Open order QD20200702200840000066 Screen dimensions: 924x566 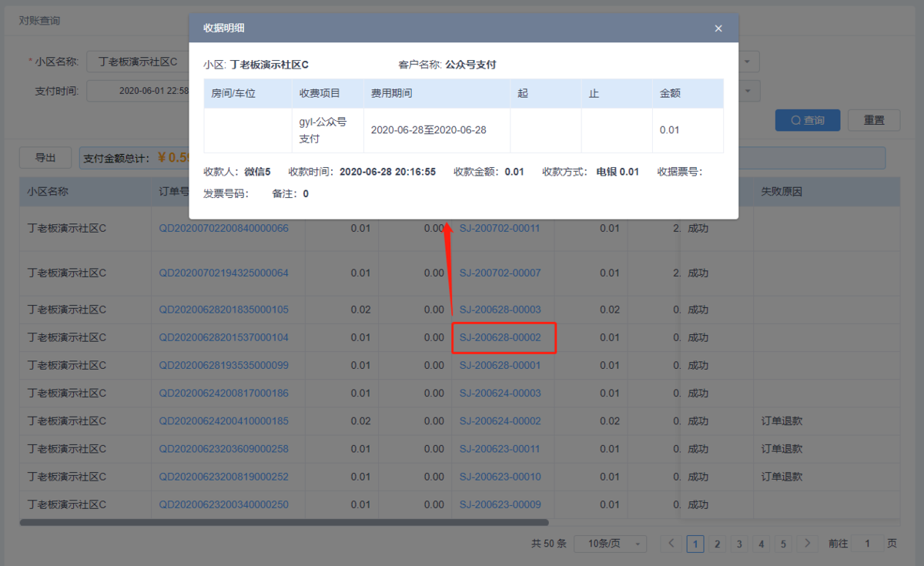click(223, 228)
